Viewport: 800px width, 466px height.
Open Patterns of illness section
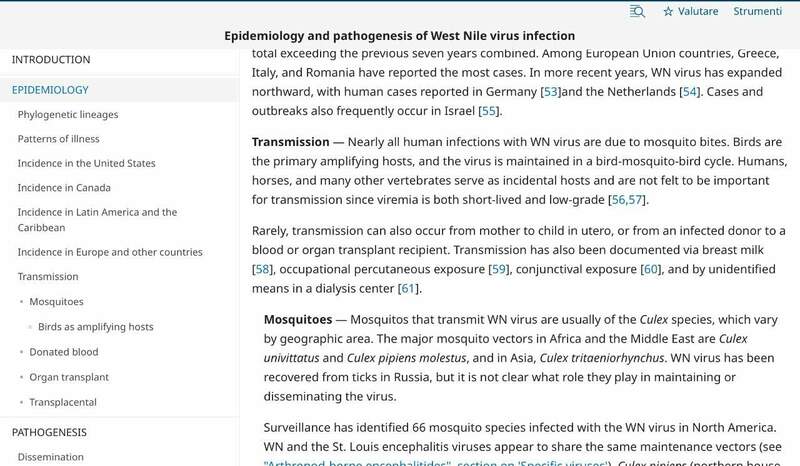[59, 139]
